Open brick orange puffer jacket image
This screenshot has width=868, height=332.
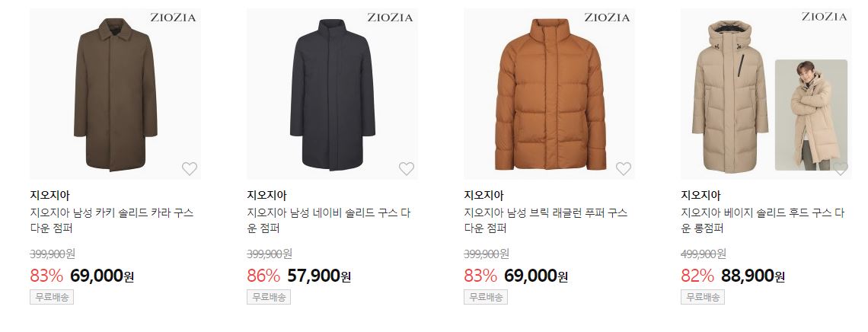pos(549,94)
